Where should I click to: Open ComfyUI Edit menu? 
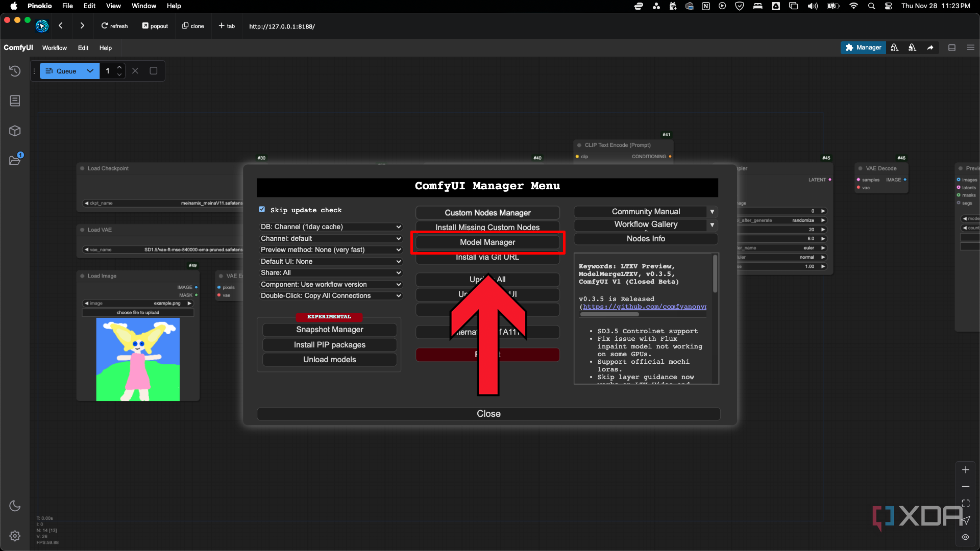tap(83, 48)
